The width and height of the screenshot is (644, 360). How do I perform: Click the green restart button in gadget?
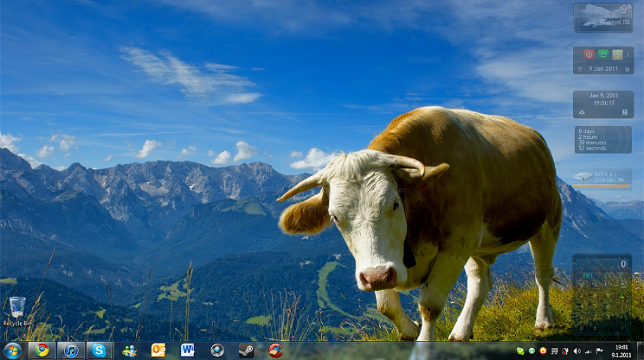tap(603, 55)
